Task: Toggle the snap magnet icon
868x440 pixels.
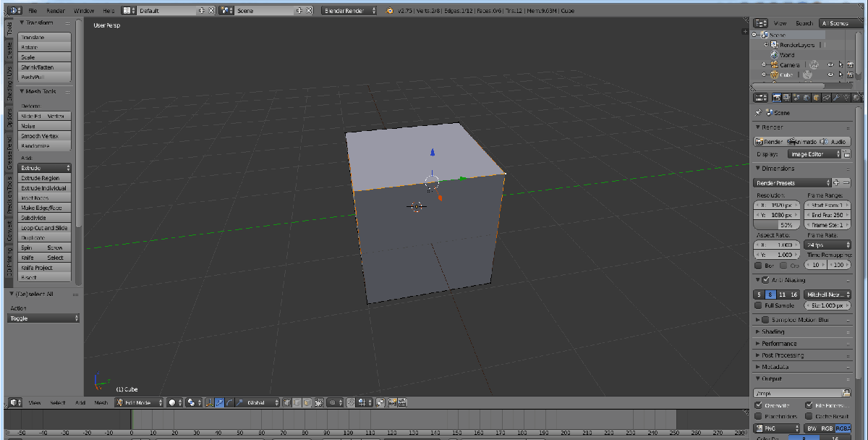Action: 350,402
